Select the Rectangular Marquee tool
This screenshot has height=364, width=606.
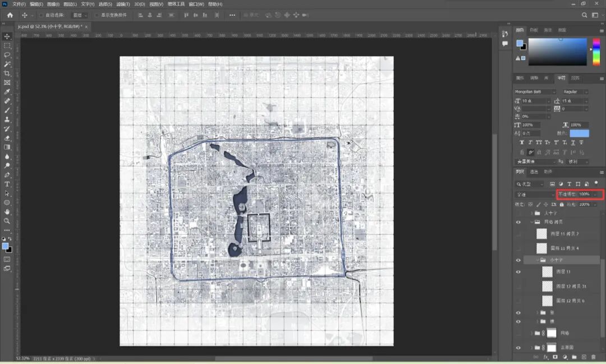point(7,45)
